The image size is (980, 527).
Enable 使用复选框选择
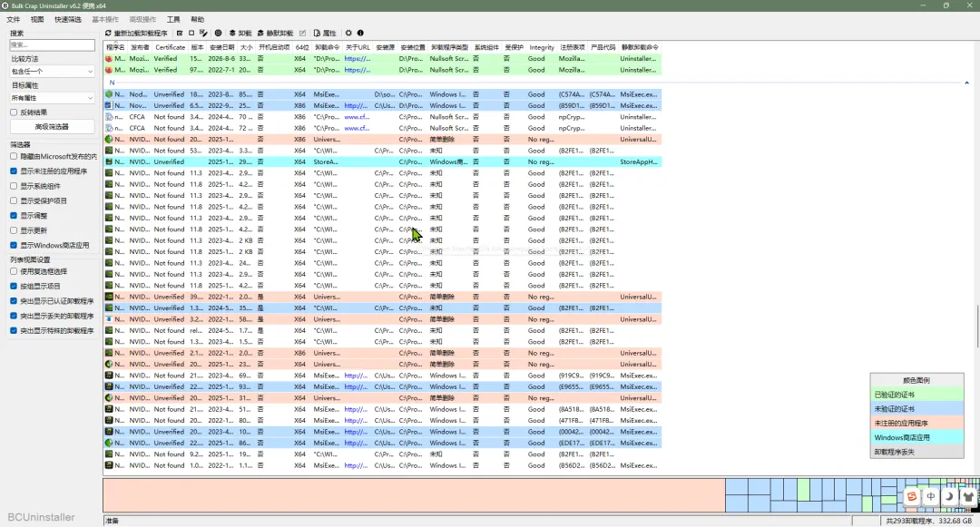pos(14,271)
